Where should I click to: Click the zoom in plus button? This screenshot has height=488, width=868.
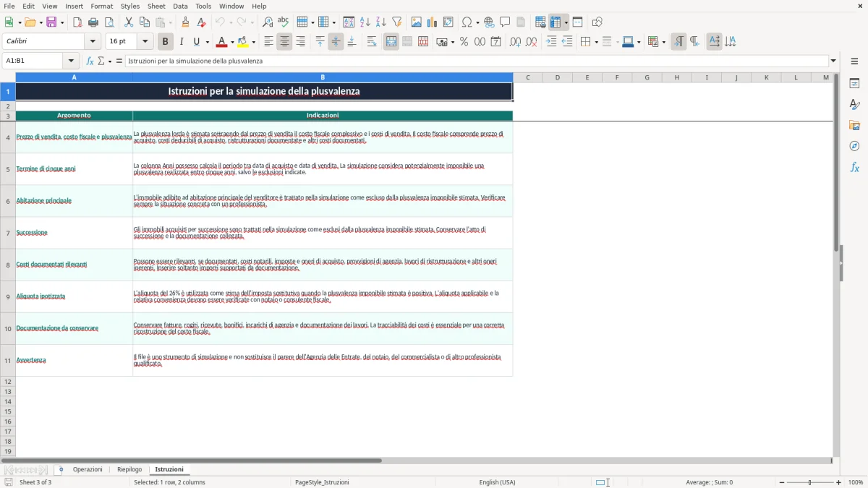coord(839,482)
